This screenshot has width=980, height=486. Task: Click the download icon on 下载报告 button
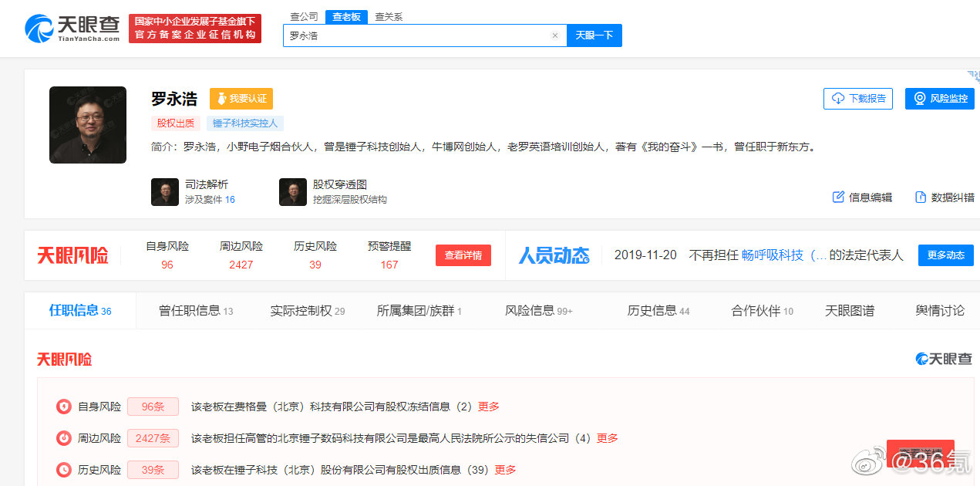(837, 99)
